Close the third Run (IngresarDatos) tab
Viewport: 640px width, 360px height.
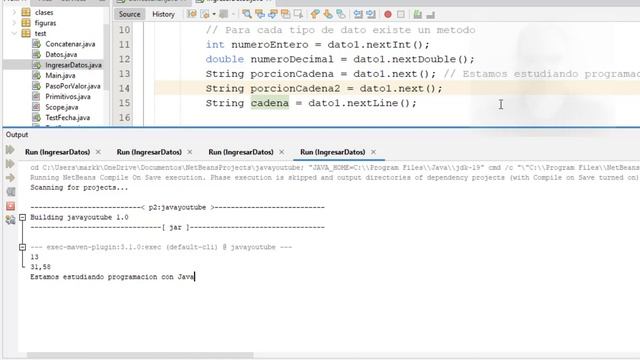[282, 152]
